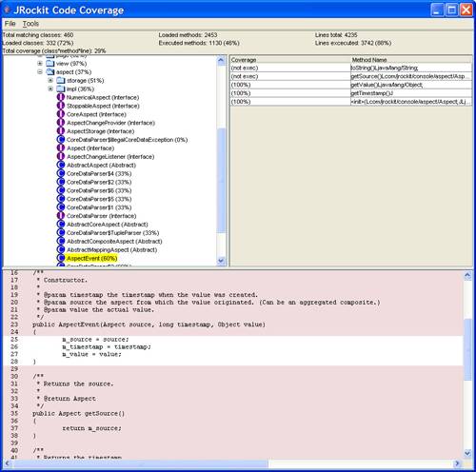Click the CoreDataParser$4 class icon
476x472 pixels.
61,173
